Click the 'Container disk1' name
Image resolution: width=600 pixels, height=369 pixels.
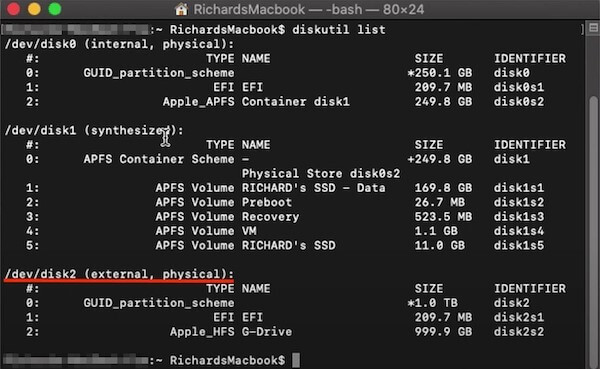296,101
